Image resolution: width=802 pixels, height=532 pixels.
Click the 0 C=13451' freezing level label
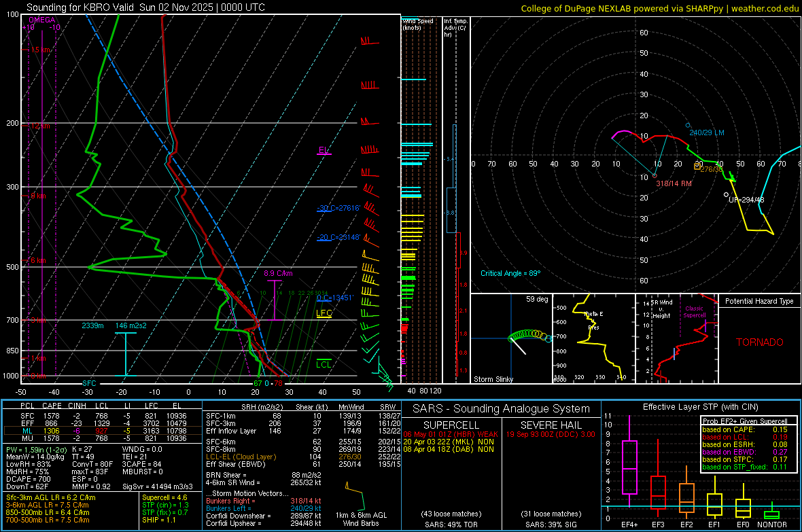pyautogui.click(x=335, y=298)
